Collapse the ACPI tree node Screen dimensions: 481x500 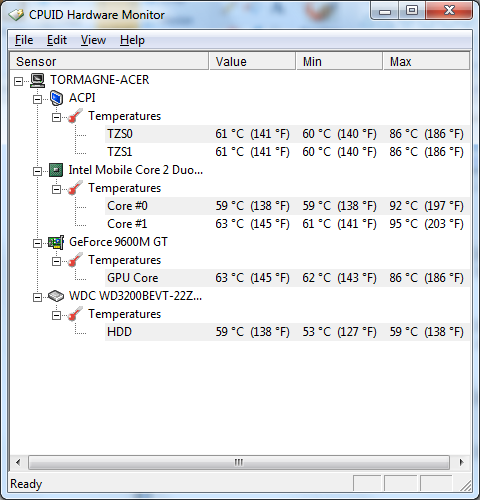[38, 99]
